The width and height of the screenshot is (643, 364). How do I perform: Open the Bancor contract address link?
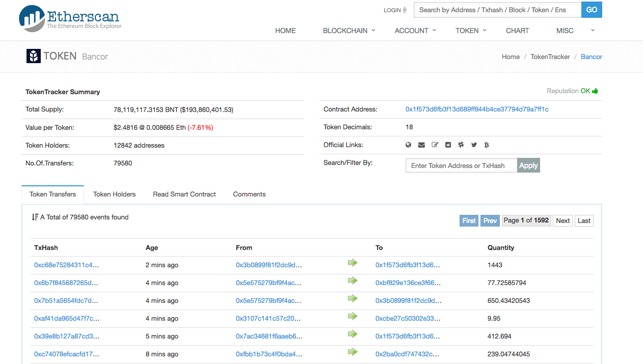pyautogui.click(x=477, y=109)
